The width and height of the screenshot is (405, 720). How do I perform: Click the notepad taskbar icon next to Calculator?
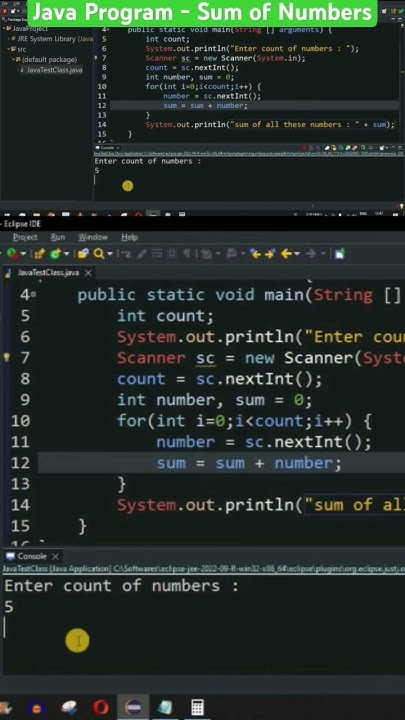(x=165, y=707)
